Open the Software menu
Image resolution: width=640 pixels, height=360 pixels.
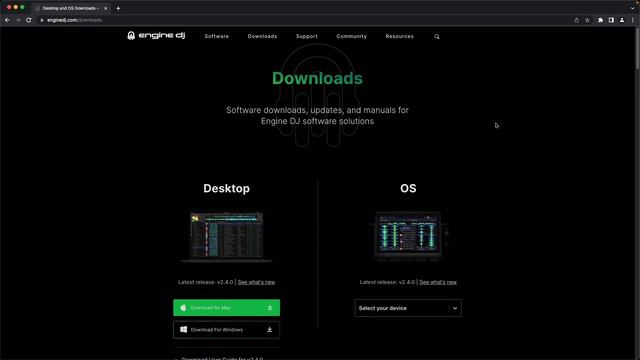pos(217,36)
